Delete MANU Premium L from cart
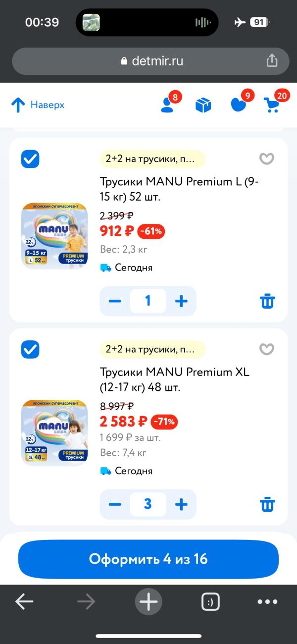Image resolution: width=297 pixels, height=644 pixels. click(267, 301)
